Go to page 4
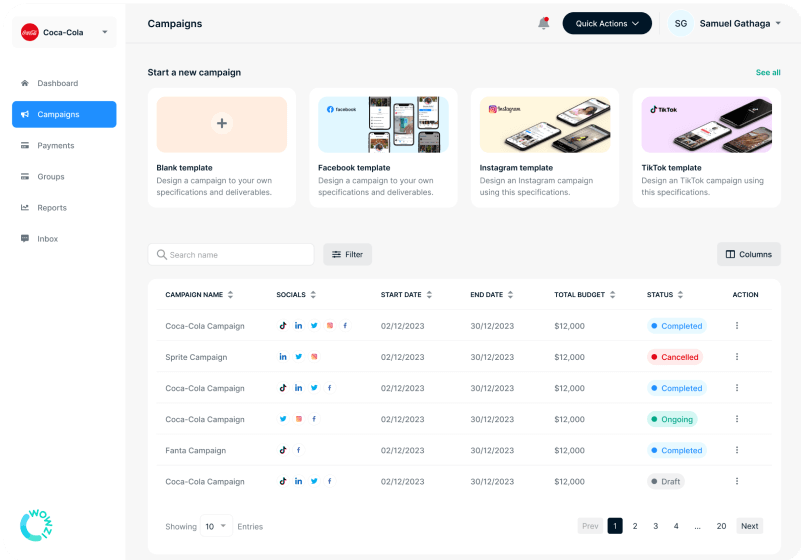Viewport: 801px width, 560px height. click(676, 526)
